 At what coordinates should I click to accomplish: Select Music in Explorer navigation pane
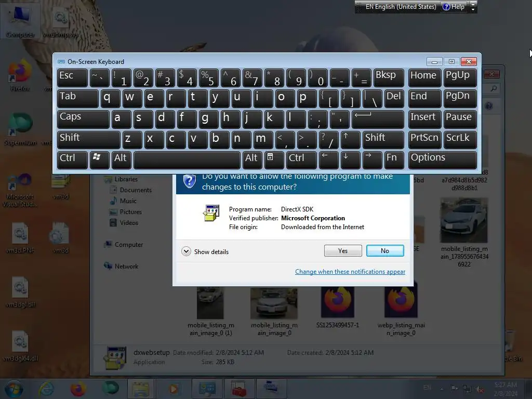[x=124, y=201]
